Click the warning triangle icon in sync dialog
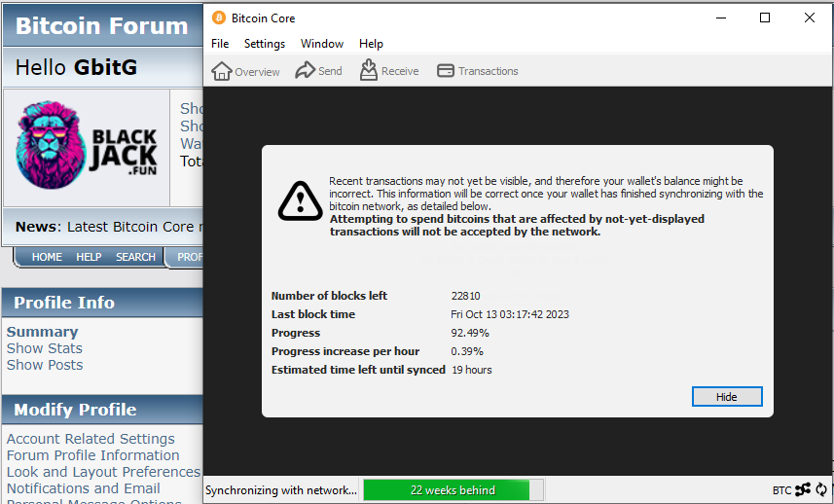 [x=300, y=201]
